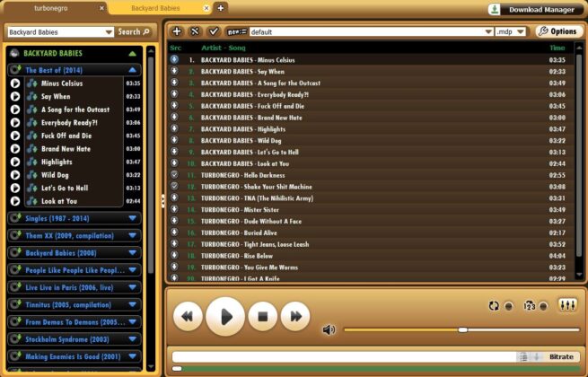
Task: Play Say When from the album list
Action: 15,96
